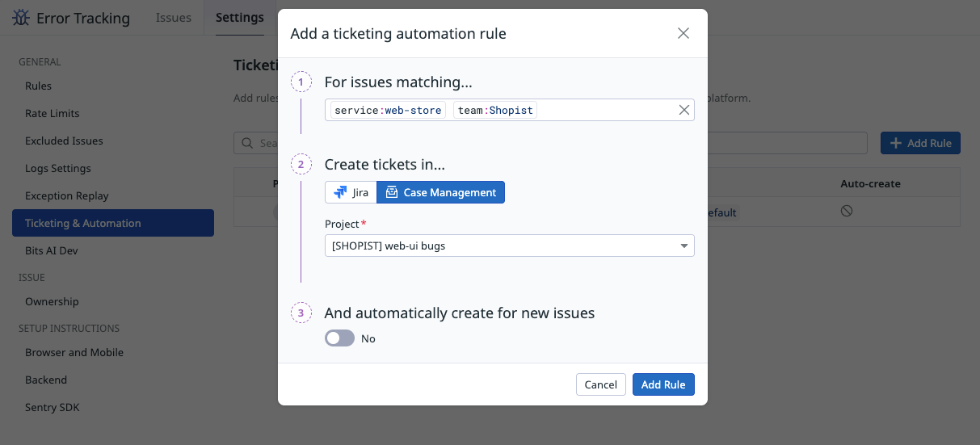980x445 pixels.
Task: Click the team:Shopist query tag
Action: [x=495, y=110]
